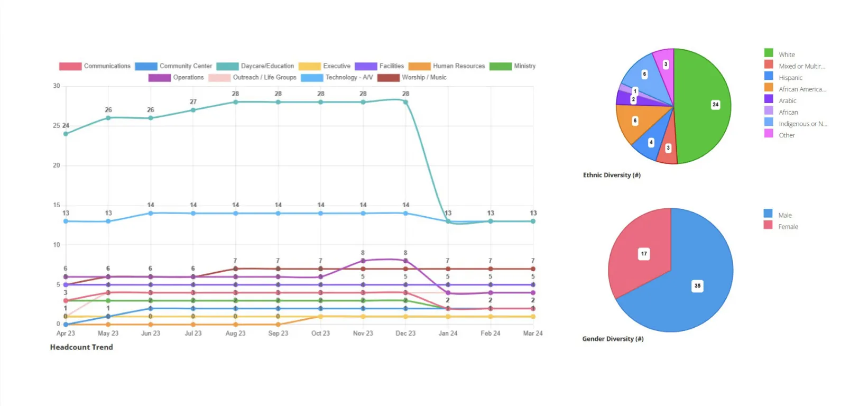Toggle the Community Center legend swatch
Image resolution: width=868 pixels, height=406 pixels.
coord(146,66)
